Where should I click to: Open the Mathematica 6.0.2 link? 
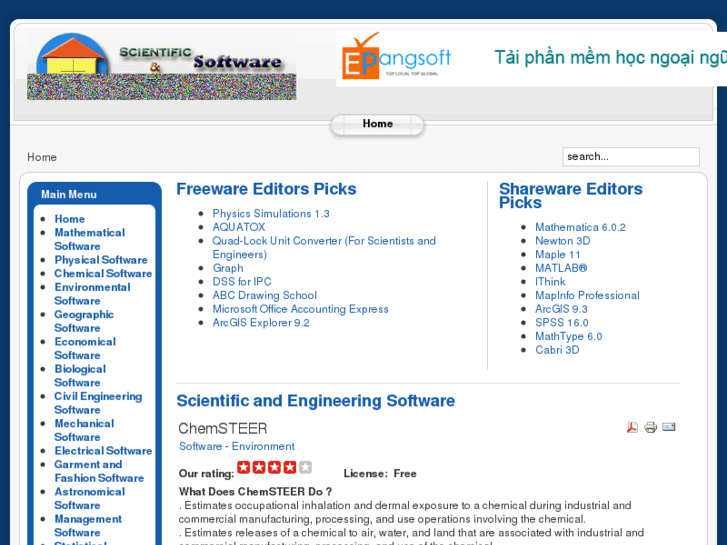click(580, 227)
